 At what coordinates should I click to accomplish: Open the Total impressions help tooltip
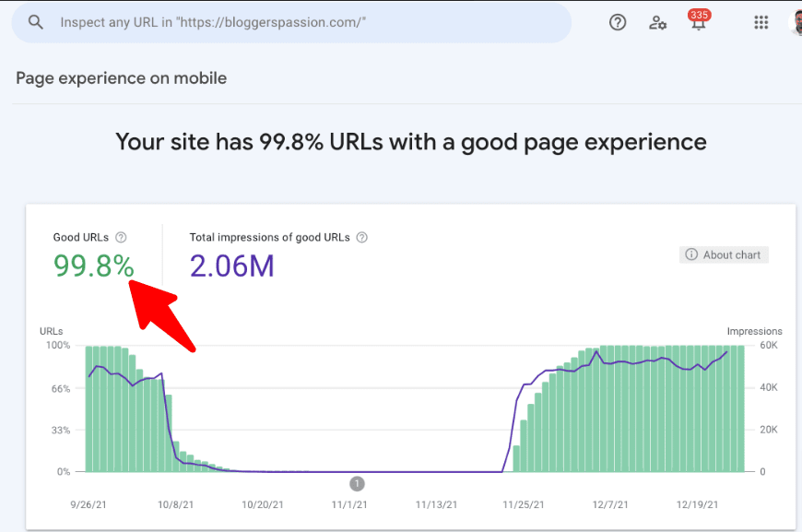click(x=360, y=237)
